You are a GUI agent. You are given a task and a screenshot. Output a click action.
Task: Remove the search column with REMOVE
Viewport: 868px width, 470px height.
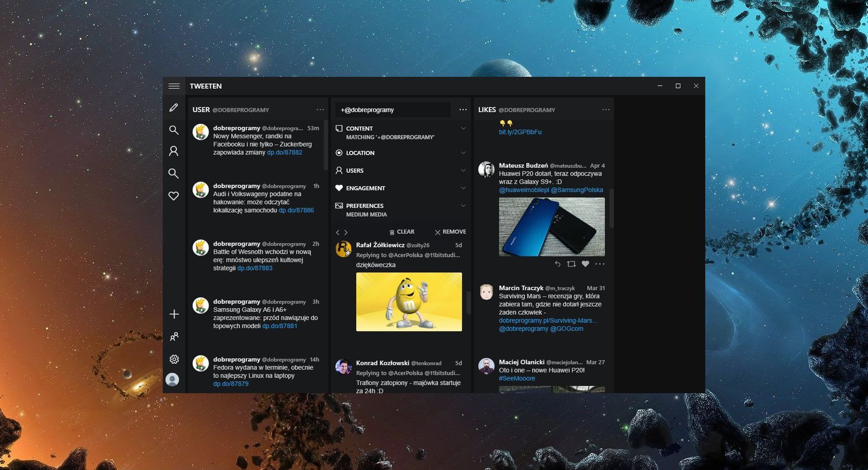(450, 232)
